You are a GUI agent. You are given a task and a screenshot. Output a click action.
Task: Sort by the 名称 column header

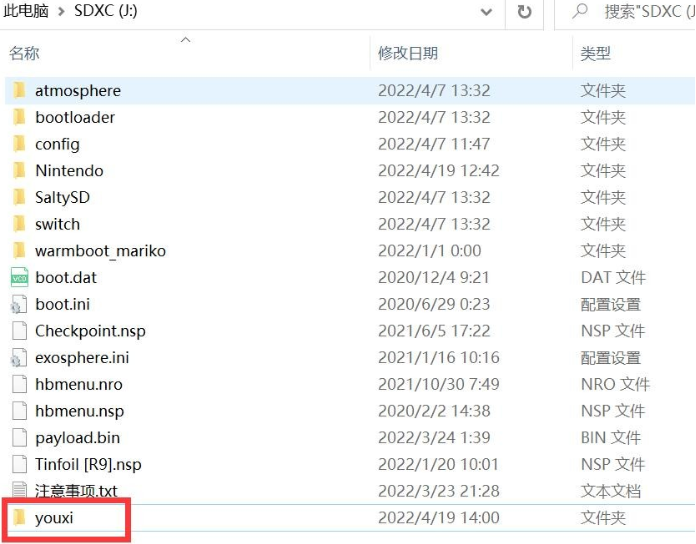click(x=24, y=53)
